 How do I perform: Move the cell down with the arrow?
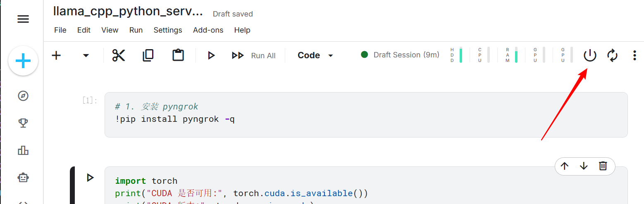click(584, 166)
